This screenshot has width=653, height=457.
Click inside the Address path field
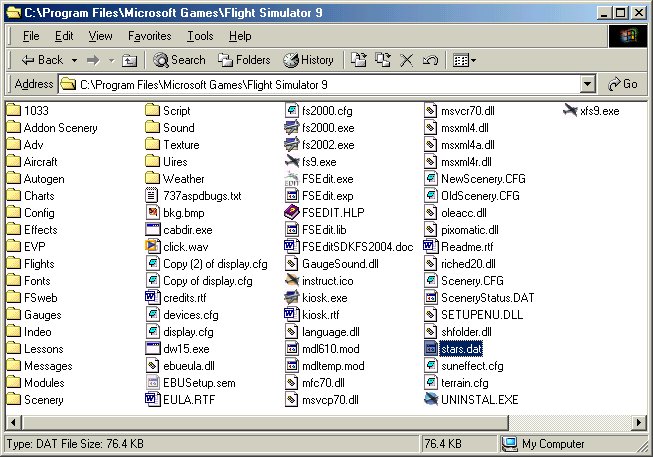(319, 85)
